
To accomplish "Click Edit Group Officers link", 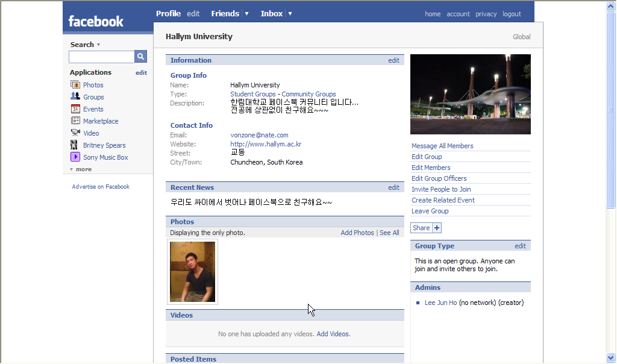I will click(439, 178).
